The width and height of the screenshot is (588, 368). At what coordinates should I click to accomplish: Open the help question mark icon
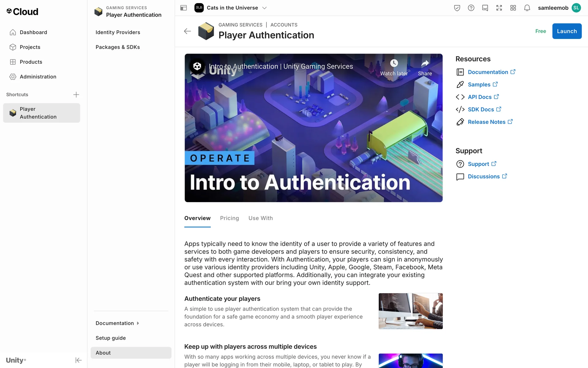471,8
